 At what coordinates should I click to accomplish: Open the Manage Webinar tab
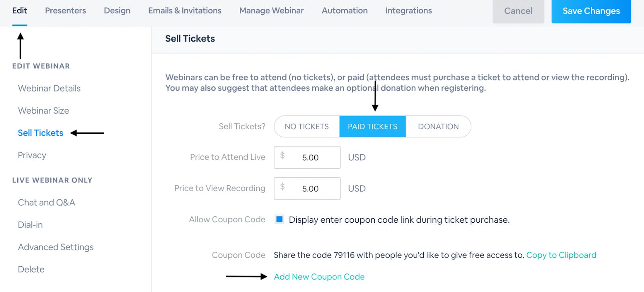[271, 11]
